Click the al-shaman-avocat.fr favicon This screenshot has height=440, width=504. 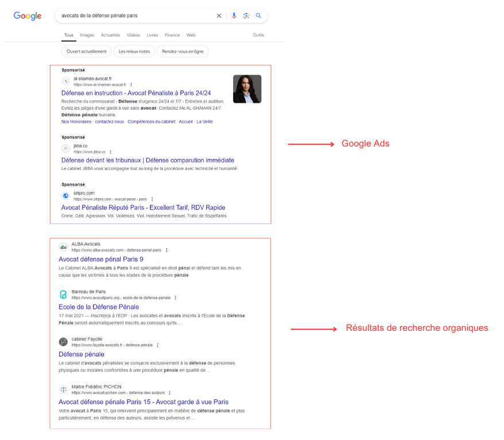pos(65,82)
